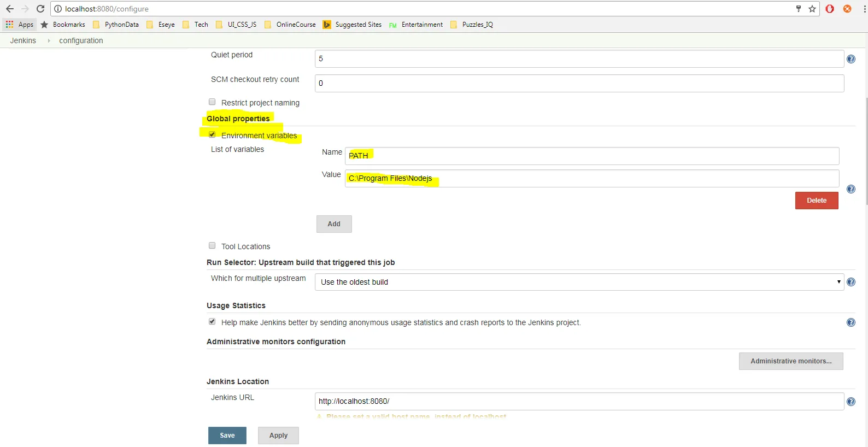
Task: Click the browser forward arrow
Action: tap(25, 9)
